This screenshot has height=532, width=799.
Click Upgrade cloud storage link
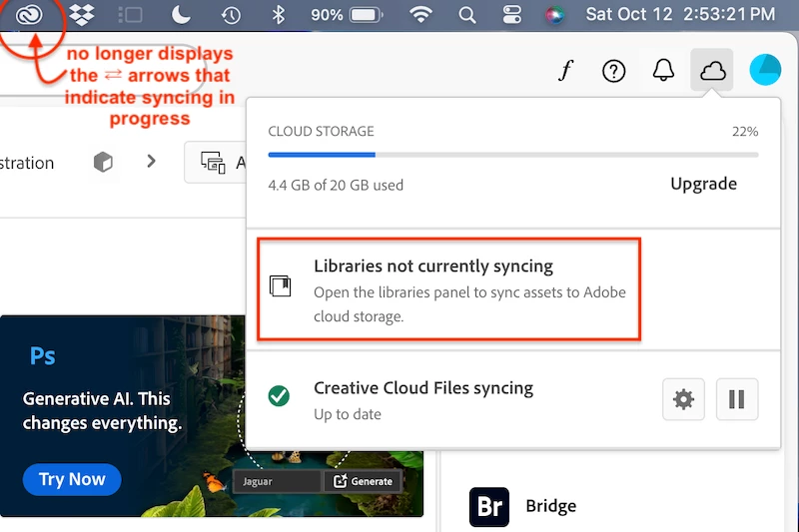(x=703, y=184)
